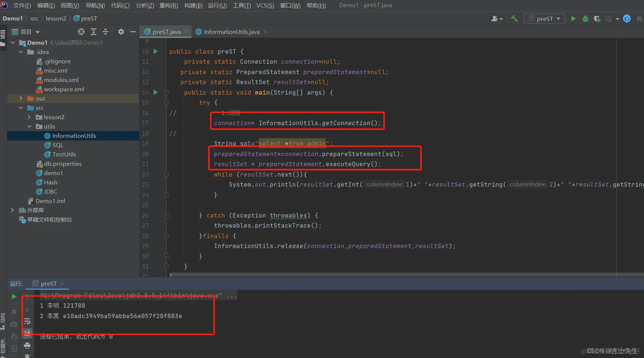This screenshot has width=644, height=358.
Task: Start debugging with the green bug icon
Action: coord(585,19)
